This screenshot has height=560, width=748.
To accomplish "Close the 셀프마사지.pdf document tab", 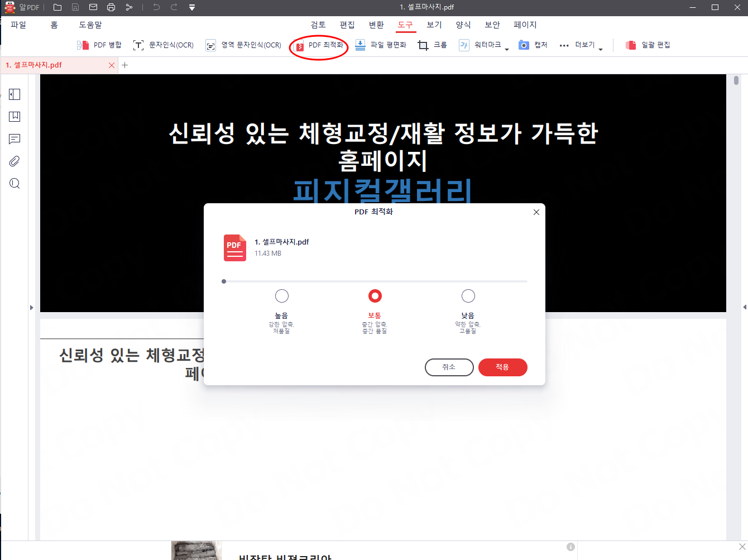I will (x=112, y=65).
